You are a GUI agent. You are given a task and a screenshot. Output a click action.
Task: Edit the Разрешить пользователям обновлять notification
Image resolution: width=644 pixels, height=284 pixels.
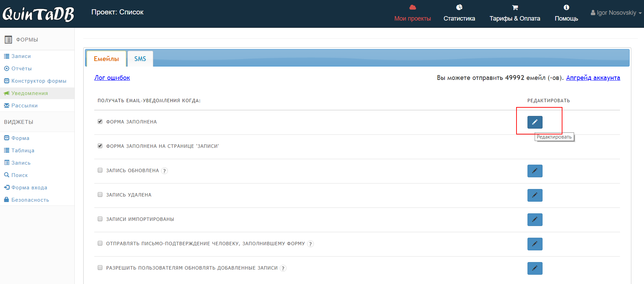click(535, 268)
